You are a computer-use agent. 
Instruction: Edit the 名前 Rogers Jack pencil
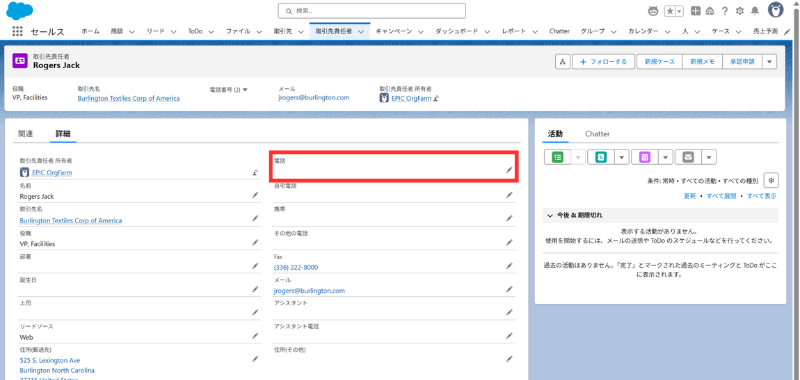tap(255, 195)
